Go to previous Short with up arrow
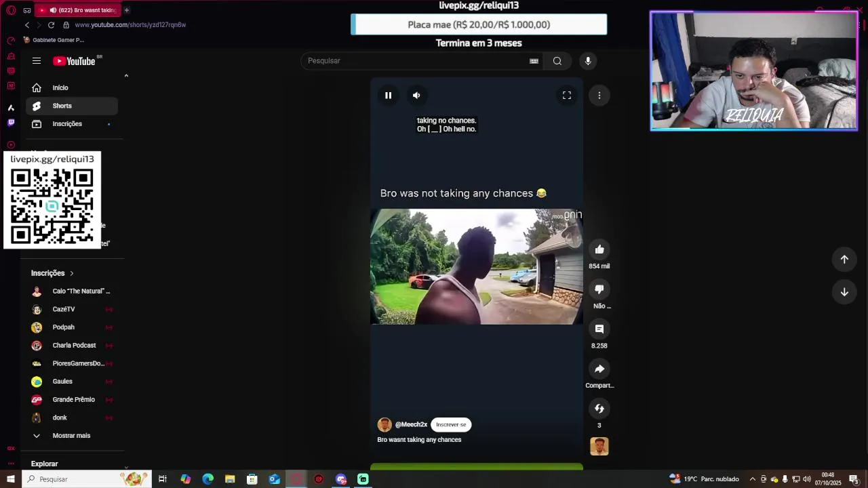 (x=844, y=259)
